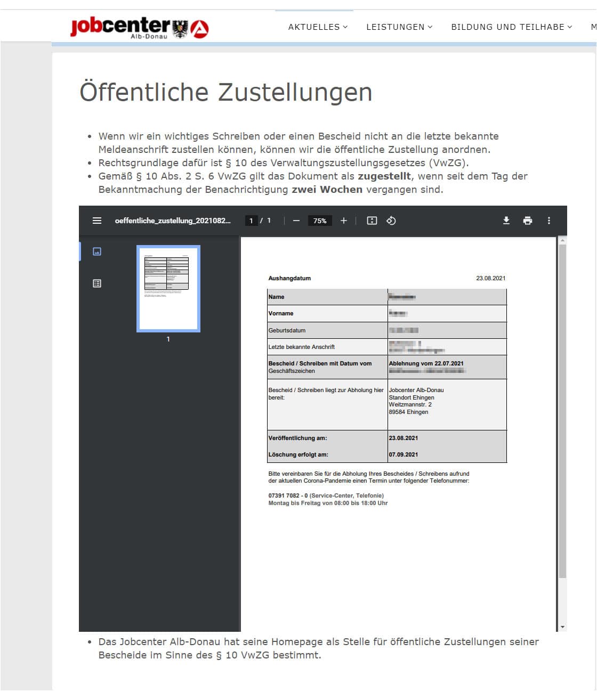
Task: Click the PDF scrollbar up arrow
Action: coord(562,241)
